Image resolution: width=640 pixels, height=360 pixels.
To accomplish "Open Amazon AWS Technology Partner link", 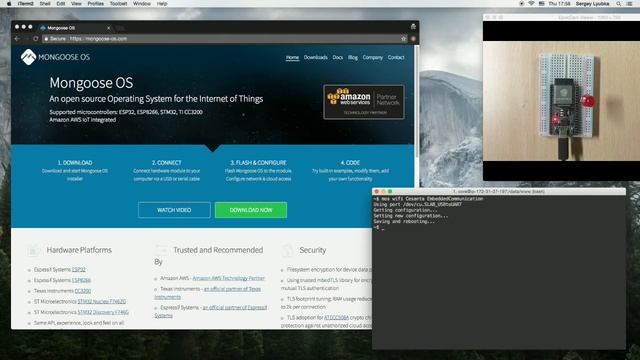I will pyautogui.click(x=229, y=278).
